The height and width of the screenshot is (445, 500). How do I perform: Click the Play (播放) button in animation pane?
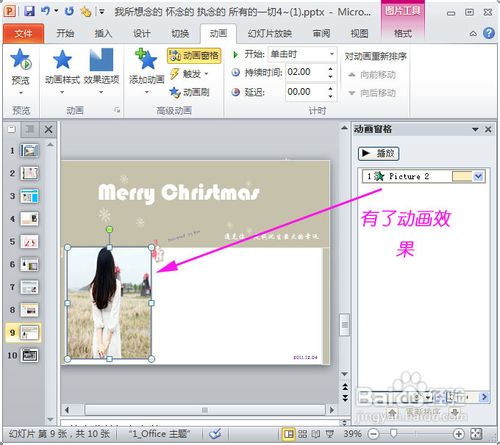coord(378,153)
